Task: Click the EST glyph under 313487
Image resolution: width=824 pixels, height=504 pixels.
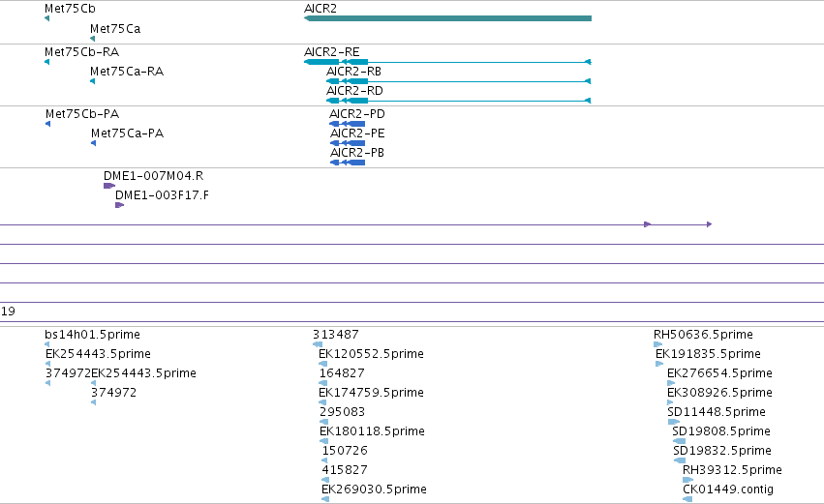Action: coord(318,344)
